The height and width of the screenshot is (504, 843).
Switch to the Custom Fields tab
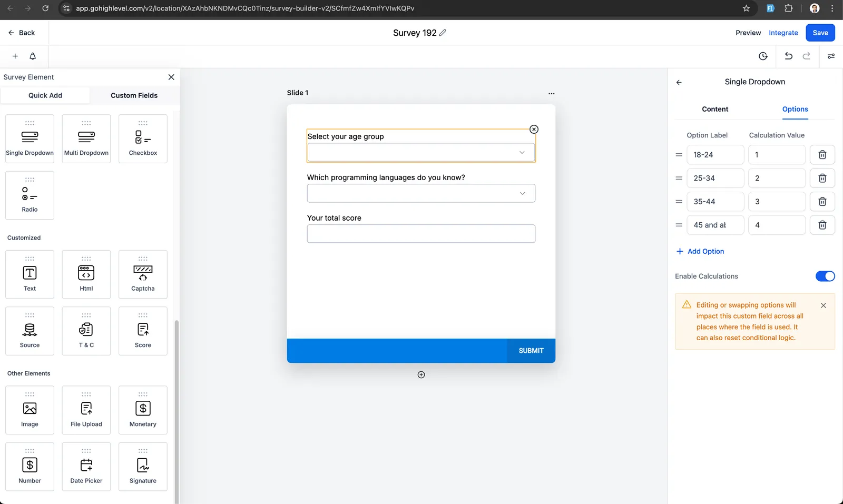pos(134,95)
